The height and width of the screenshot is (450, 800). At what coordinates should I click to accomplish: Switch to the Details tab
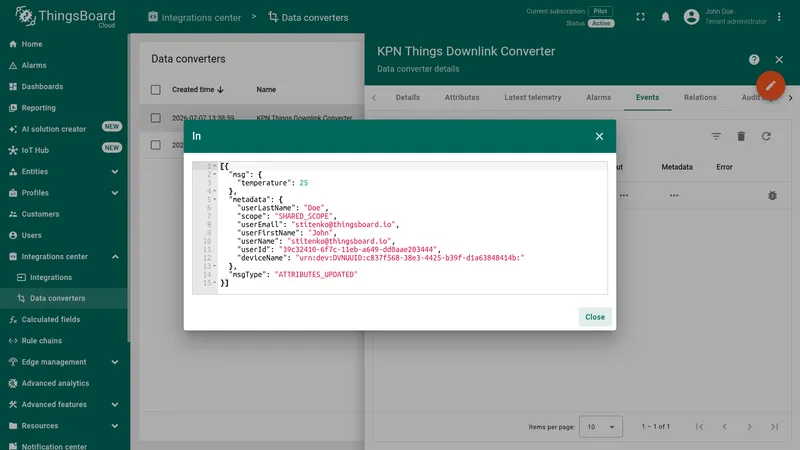click(x=408, y=97)
